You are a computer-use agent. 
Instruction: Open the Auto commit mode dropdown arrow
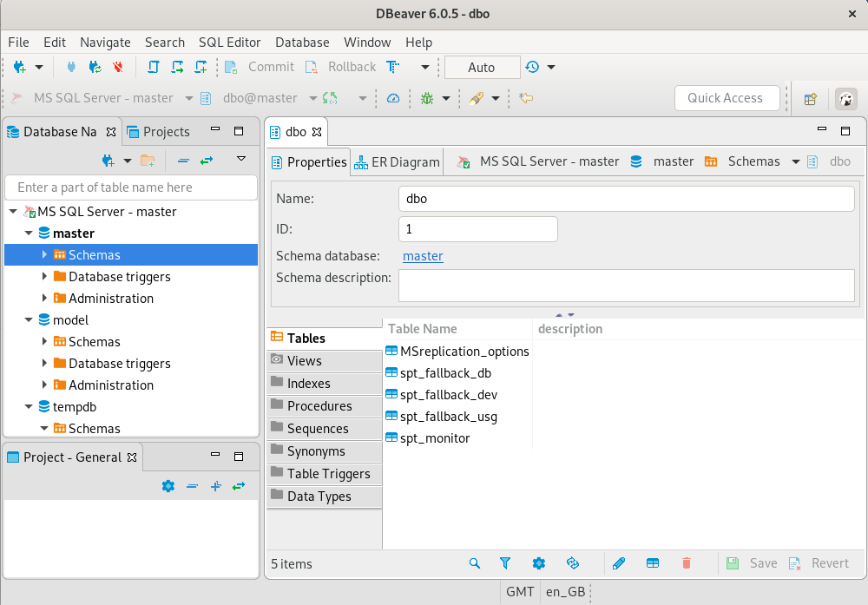coord(551,67)
